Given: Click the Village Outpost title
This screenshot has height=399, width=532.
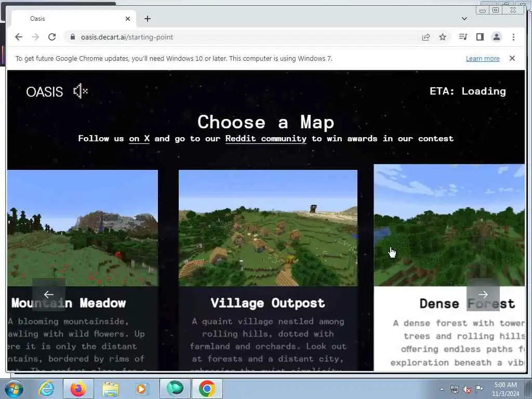Looking at the screenshot, I should coord(268,303).
